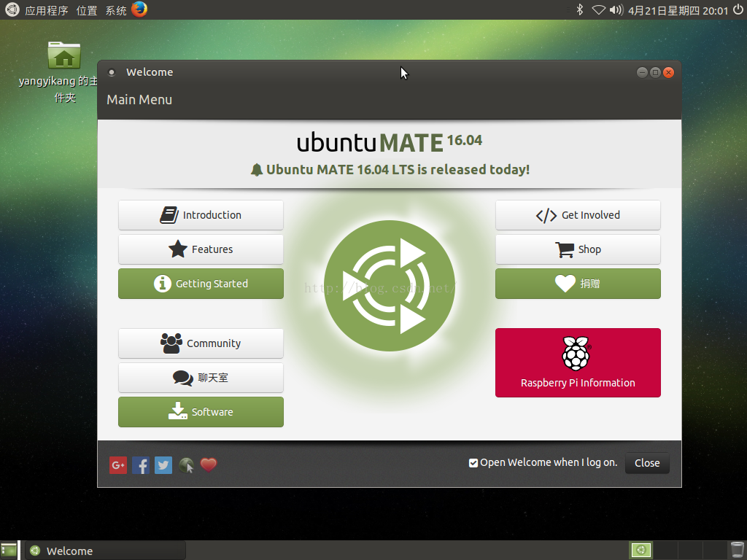Launch Firefox from the top panel
747x560 pixels.
(139, 9)
